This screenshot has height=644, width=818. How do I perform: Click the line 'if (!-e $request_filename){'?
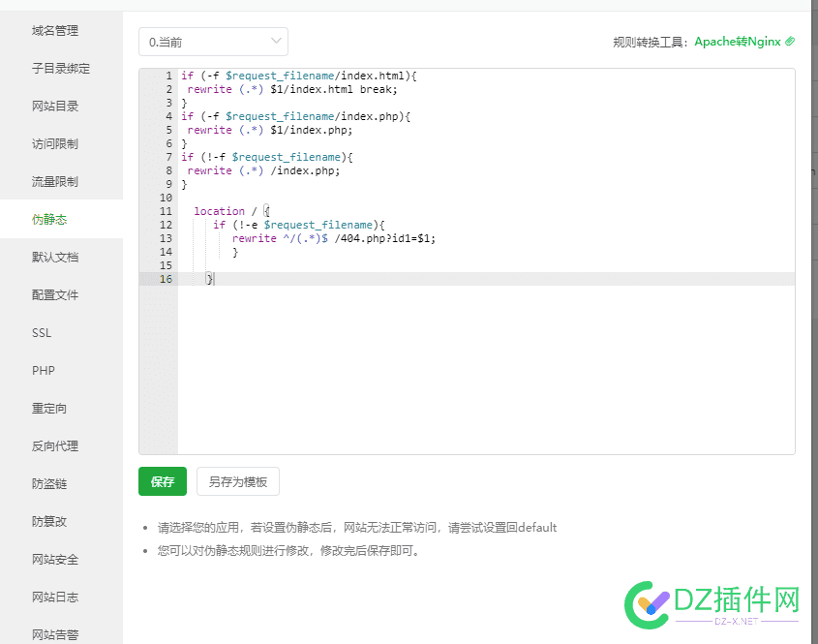tap(298, 225)
